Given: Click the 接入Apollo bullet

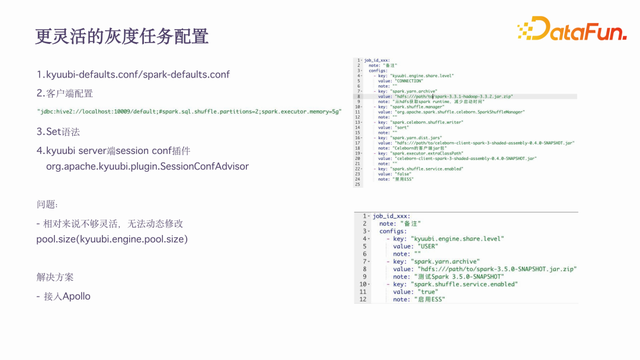Looking at the screenshot, I should (x=63, y=296).
